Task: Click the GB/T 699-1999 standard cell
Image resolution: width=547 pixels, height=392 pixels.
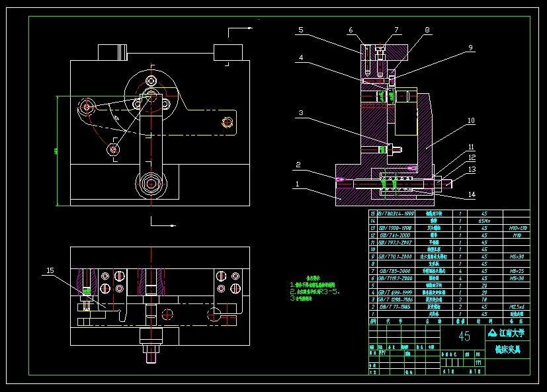Action: pos(396,293)
